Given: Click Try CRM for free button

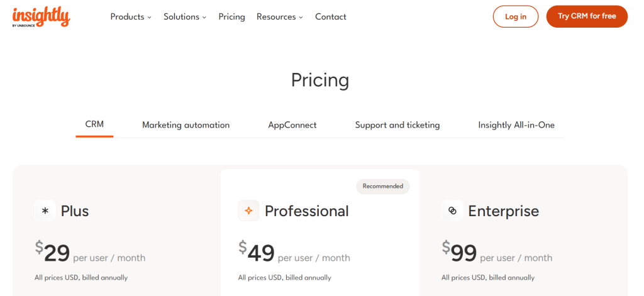Looking at the screenshot, I should click(x=587, y=16).
